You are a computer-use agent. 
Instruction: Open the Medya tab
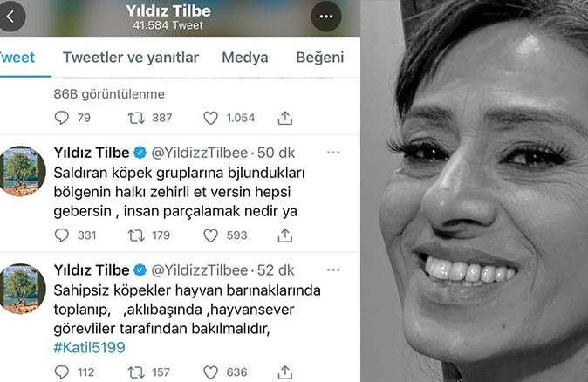(245, 58)
